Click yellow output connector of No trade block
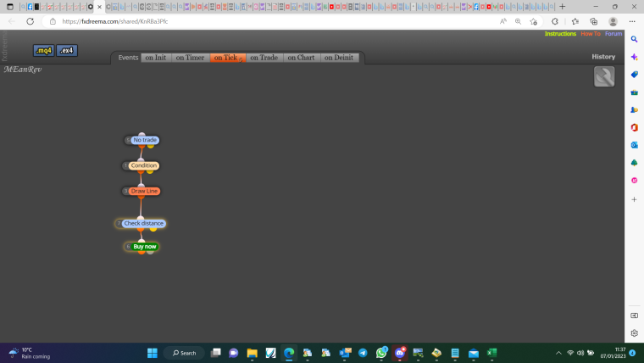This screenshot has width=644, height=363. point(151,146)
